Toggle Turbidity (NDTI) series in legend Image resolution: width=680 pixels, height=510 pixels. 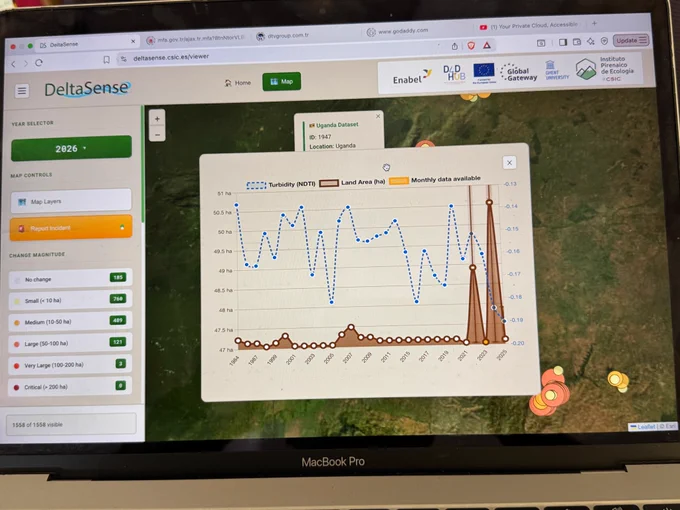[281, 184]
